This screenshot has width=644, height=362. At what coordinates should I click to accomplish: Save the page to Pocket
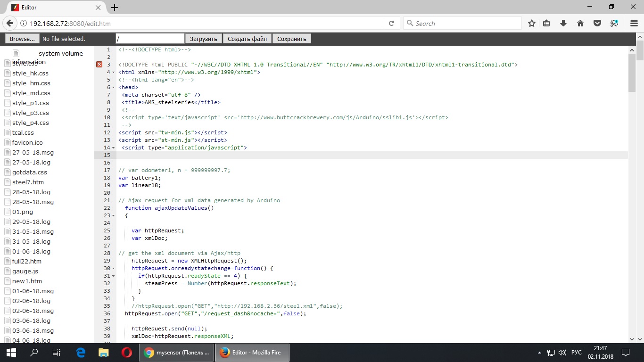pyautogui.click(x=597, y=23)
